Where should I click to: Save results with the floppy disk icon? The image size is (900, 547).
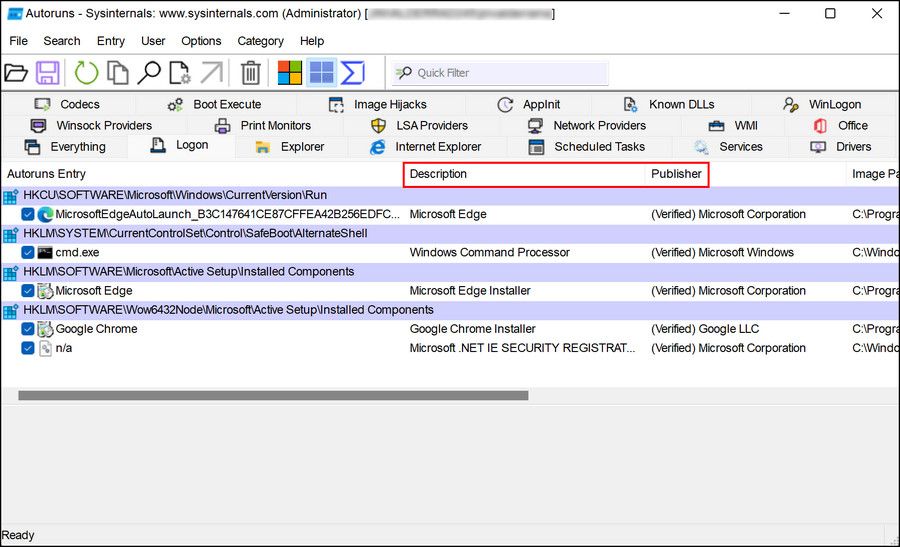coord(48,73)
